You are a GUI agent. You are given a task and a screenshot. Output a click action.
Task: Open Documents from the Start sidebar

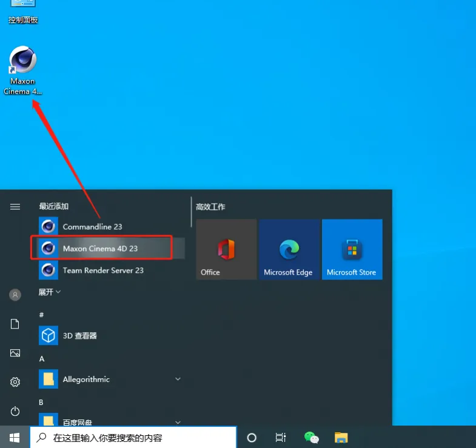15,324
